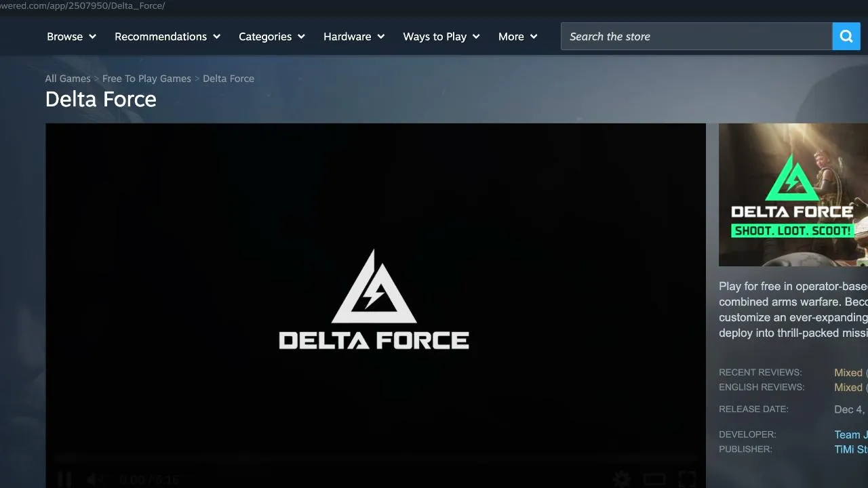Mute the trailer video volume
Image resolution: width=868 pixels, height=488 pixels.
94,480
